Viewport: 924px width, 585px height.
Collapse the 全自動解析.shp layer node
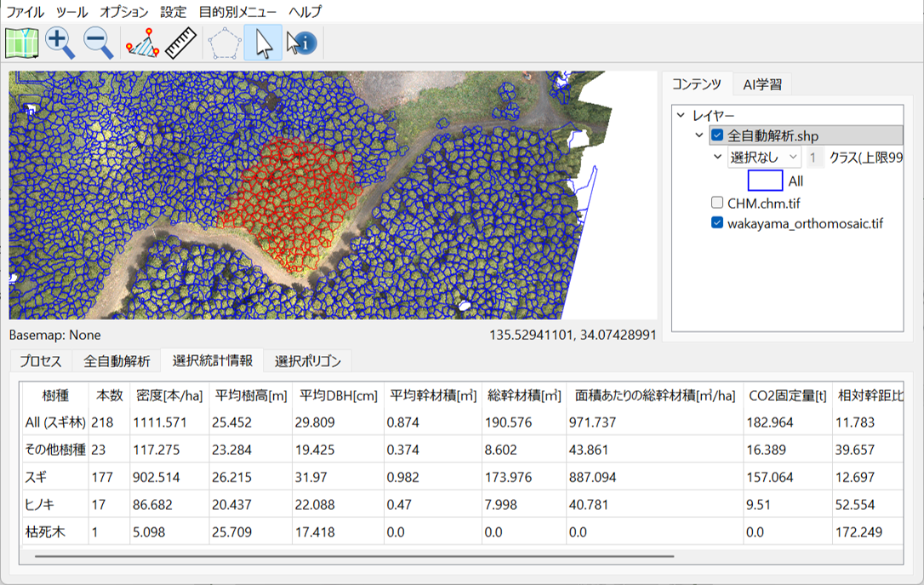(x=699, y=135)
